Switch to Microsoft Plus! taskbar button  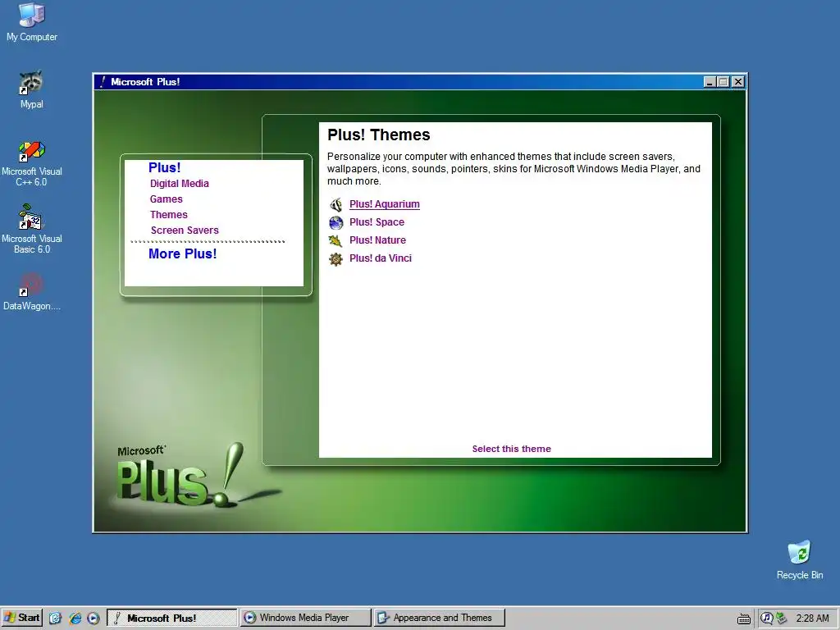click(172, 618)
